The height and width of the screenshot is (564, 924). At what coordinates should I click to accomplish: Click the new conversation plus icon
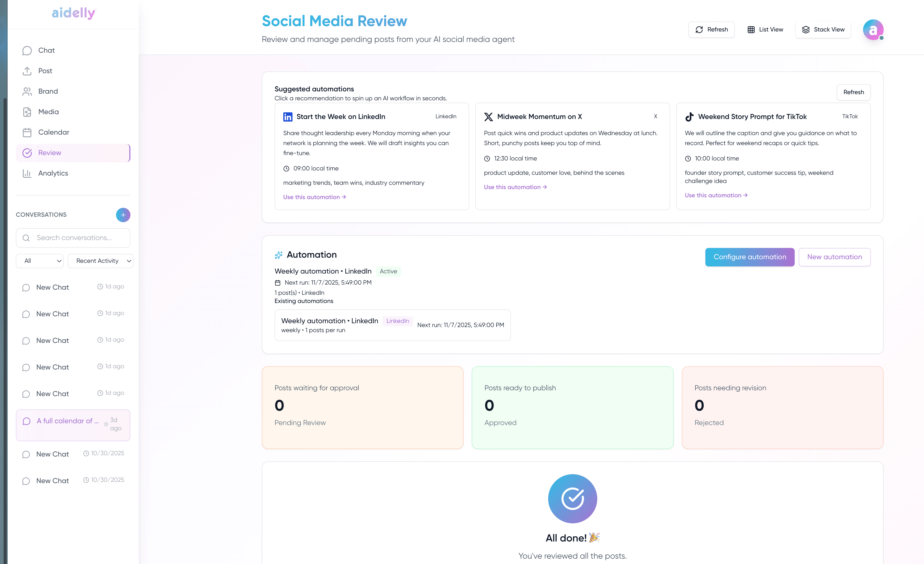coord(123,215)
